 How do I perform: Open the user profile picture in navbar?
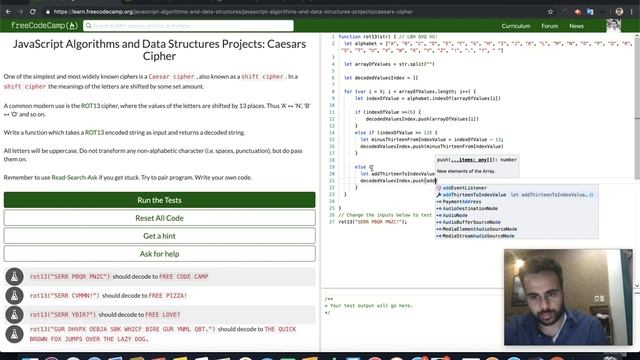pos(613,25)
